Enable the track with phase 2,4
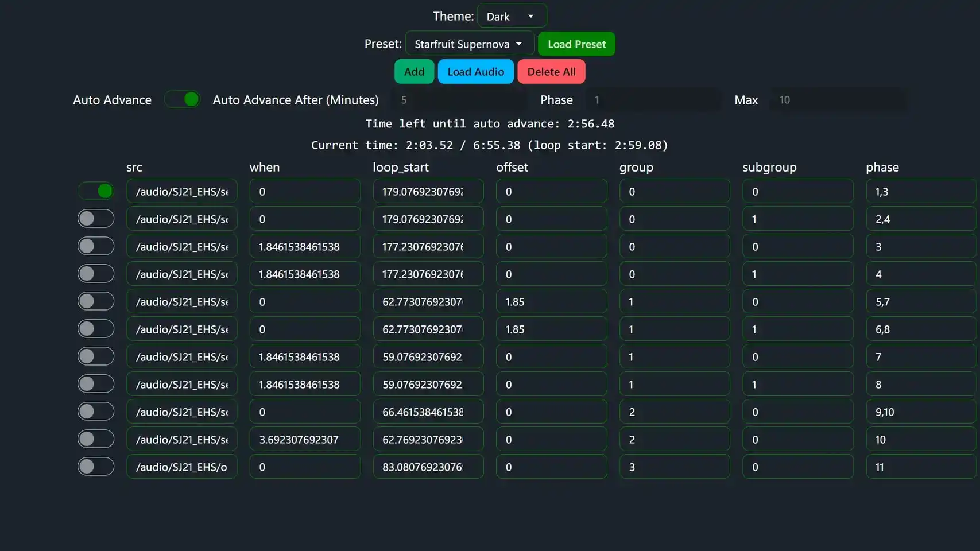Image resolution: width=980 pixels, height=551 pixels. pos(96,219)
